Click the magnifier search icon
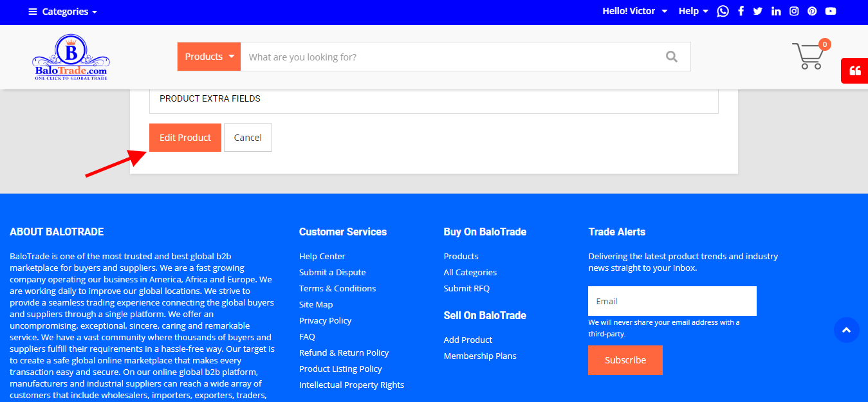 [x=672, y=57]
